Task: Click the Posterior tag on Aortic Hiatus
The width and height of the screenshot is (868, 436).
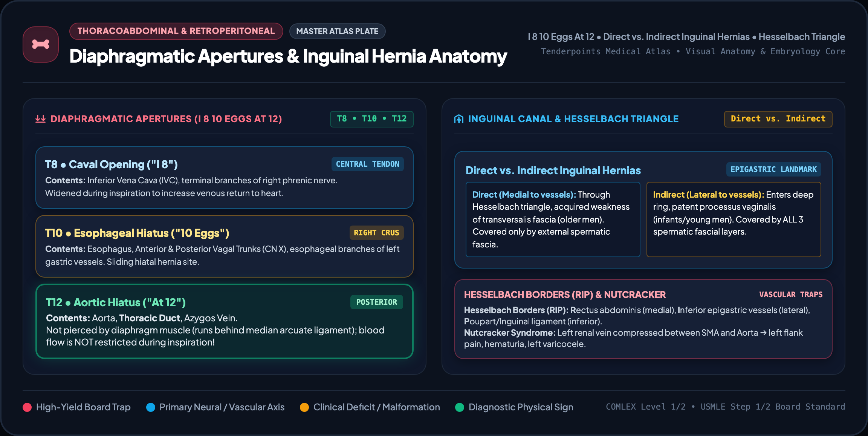Action: [x=376, y=302]
